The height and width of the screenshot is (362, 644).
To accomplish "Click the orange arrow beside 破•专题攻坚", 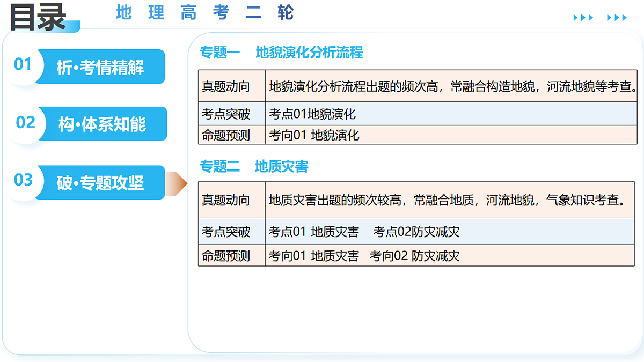I will (x=176, y=184).
